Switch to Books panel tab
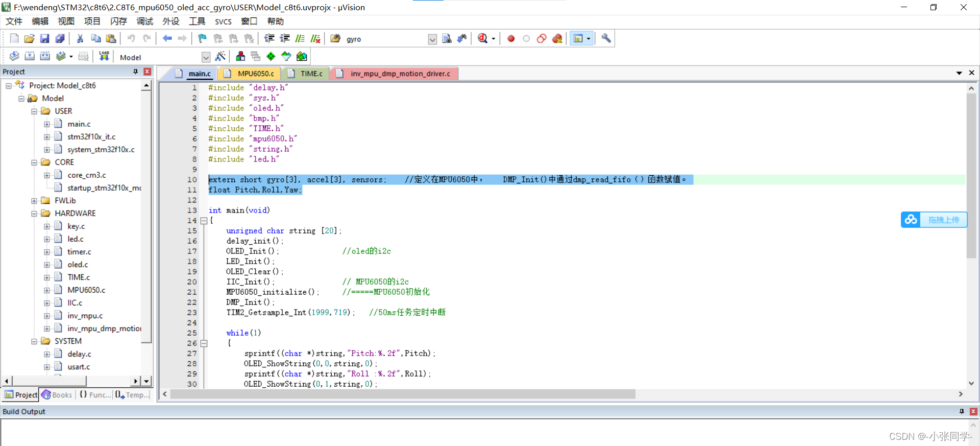Screen dimensions: 980x446 coord(57,395)
